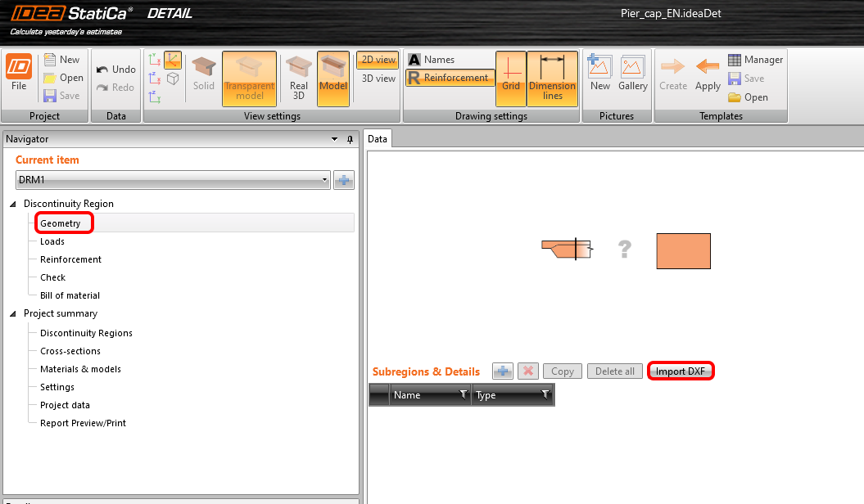Select the Solid view icon
864x504 pixels.
[x=203, y=74]
